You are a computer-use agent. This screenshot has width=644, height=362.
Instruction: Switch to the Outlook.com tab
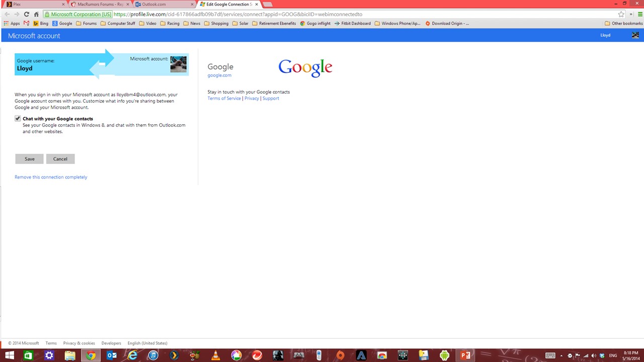point(163,5)
